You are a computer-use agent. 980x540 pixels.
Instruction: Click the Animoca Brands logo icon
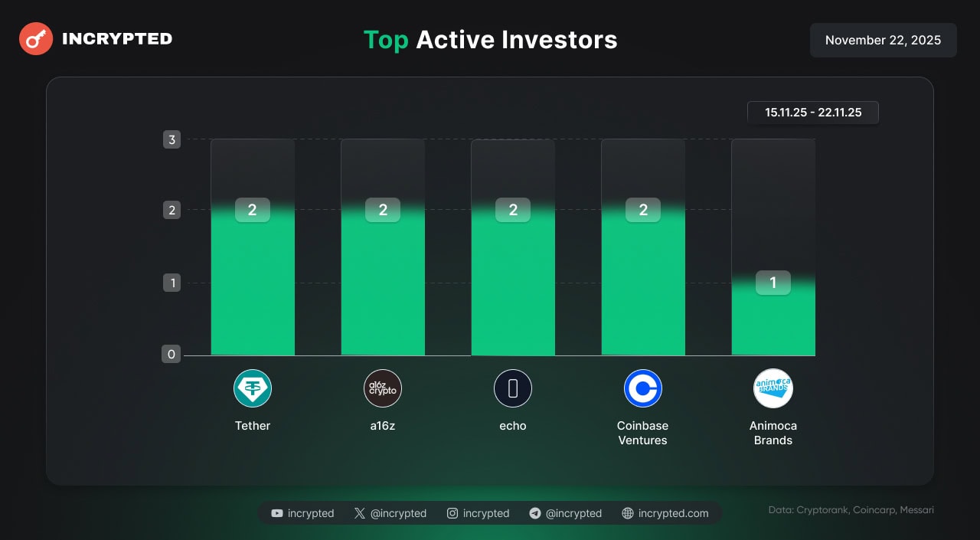point(773,388)
